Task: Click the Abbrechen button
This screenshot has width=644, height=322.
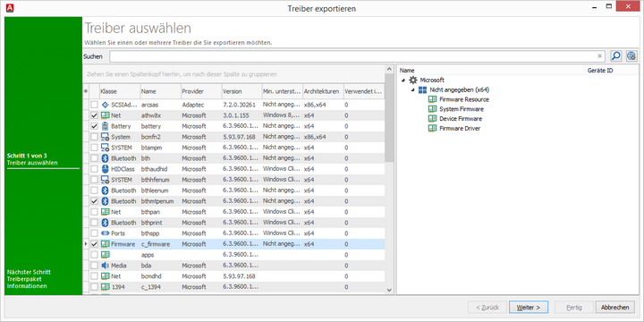Action: pos(614,307)
